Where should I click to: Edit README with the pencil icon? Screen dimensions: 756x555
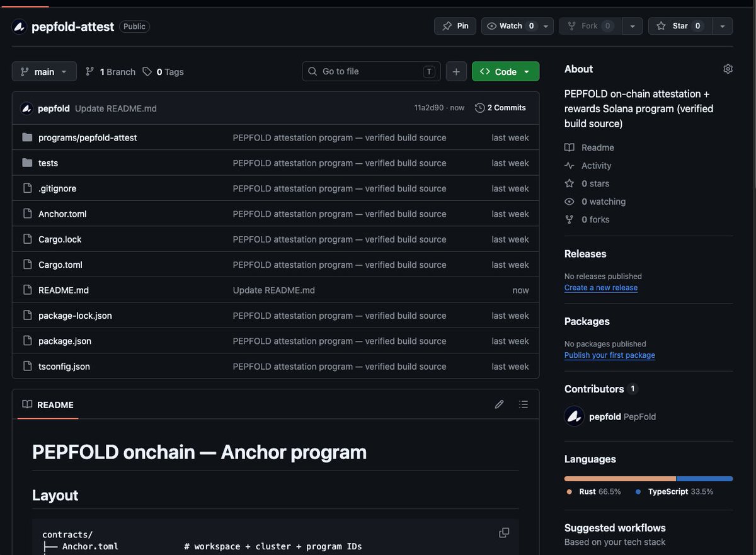click(x=499, y=404)
